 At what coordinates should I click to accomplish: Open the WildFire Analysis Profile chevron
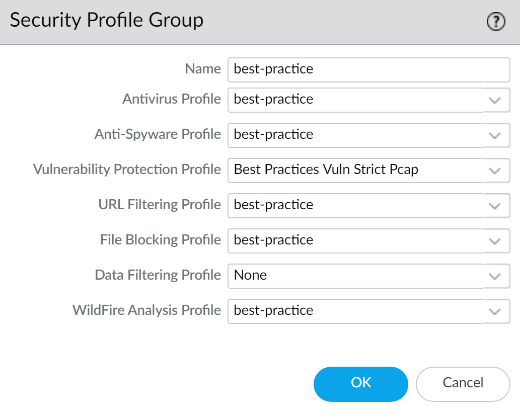[x=495, y=311]
